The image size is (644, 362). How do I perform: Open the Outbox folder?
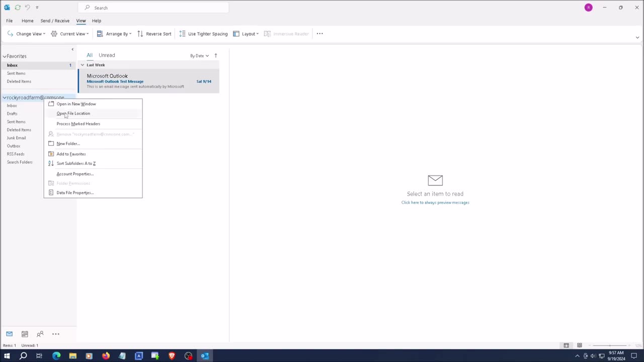pyautogui.click(x=14, y=146)
